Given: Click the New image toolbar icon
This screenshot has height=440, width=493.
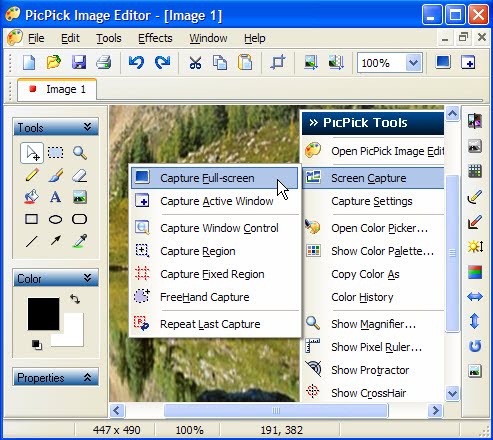Looking at the screenshot, I should pos(29,62).
